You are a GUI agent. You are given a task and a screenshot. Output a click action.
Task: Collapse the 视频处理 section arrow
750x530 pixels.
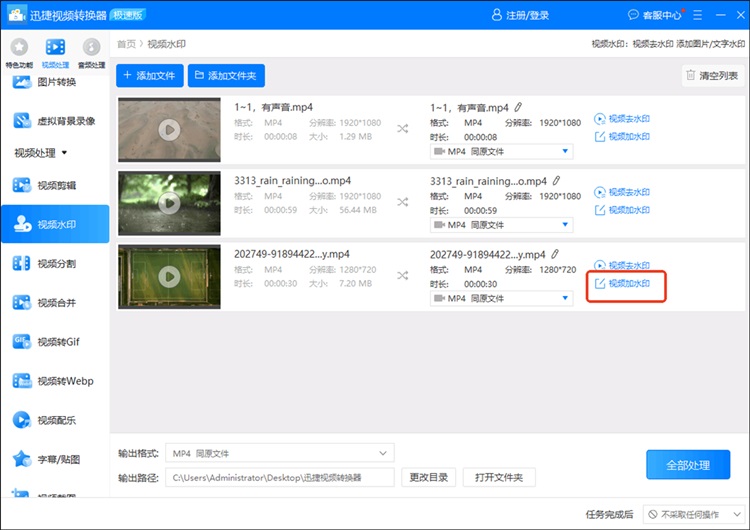click(x=64, y=153)
